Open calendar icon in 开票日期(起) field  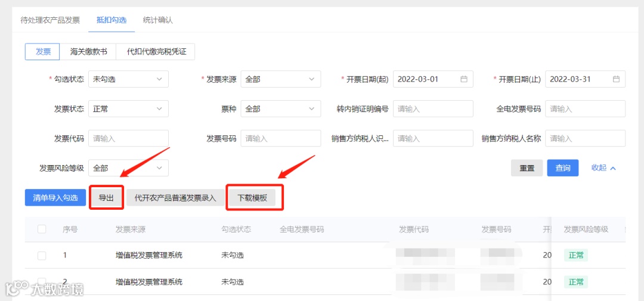click(x=464, y=79)
